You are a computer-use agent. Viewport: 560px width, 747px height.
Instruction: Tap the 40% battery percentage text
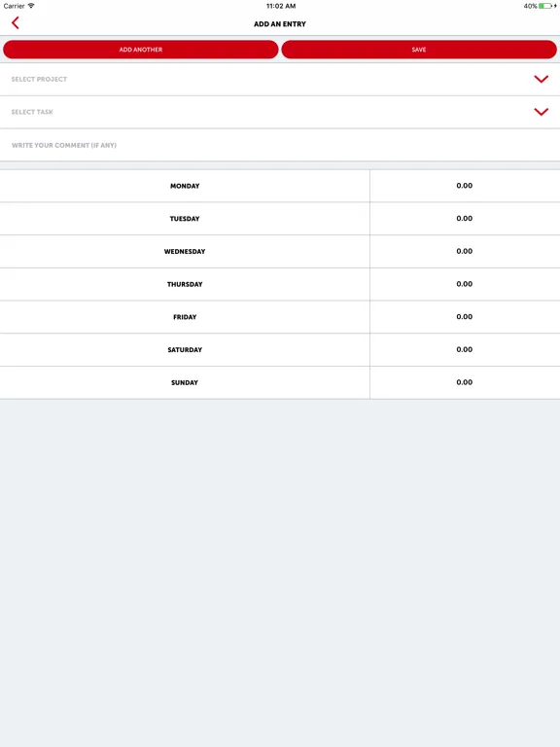[x=530, y=6]
